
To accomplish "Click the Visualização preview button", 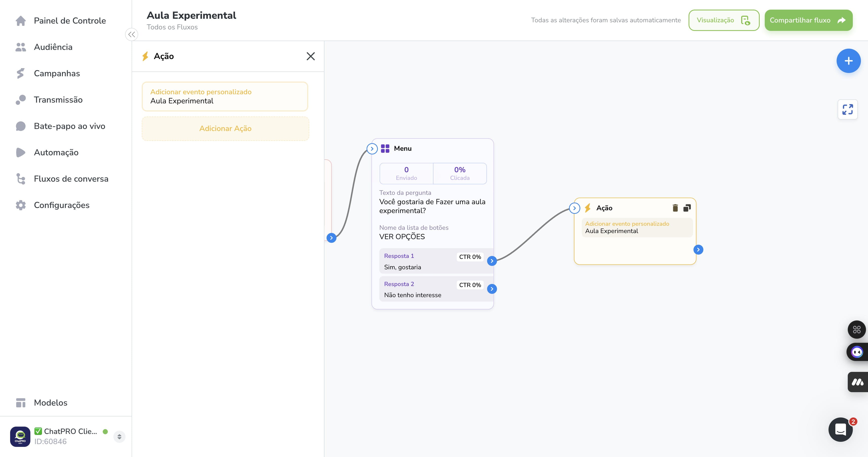I will [x=724, y=20].
